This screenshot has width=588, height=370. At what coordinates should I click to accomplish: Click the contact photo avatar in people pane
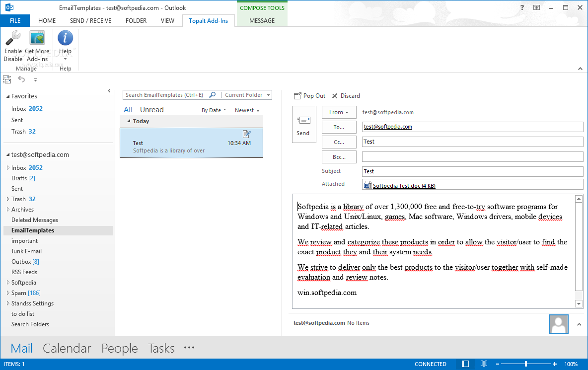coord(558,324)
